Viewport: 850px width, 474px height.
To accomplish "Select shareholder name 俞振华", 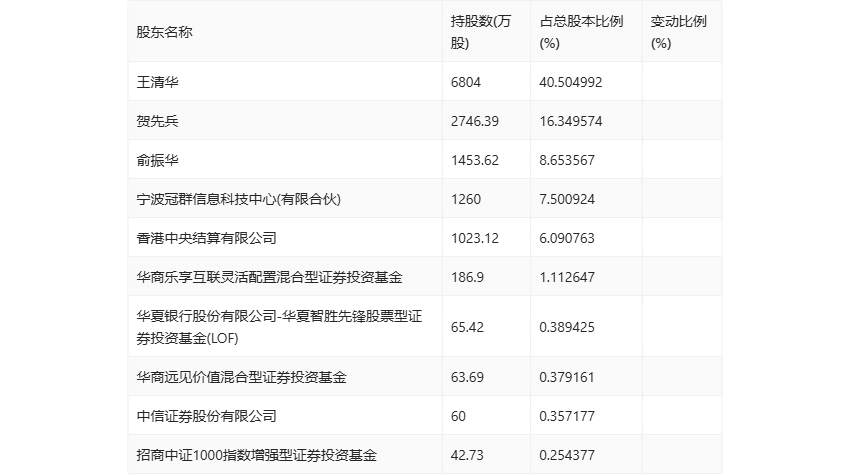I will click(157, 160).
